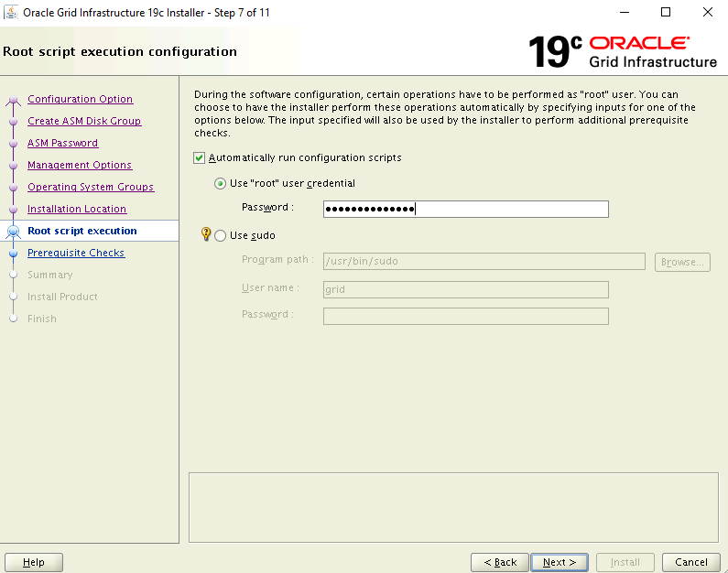728x573 pixels.
Task: Click the Install button
Action: click(x=625, y=562)
